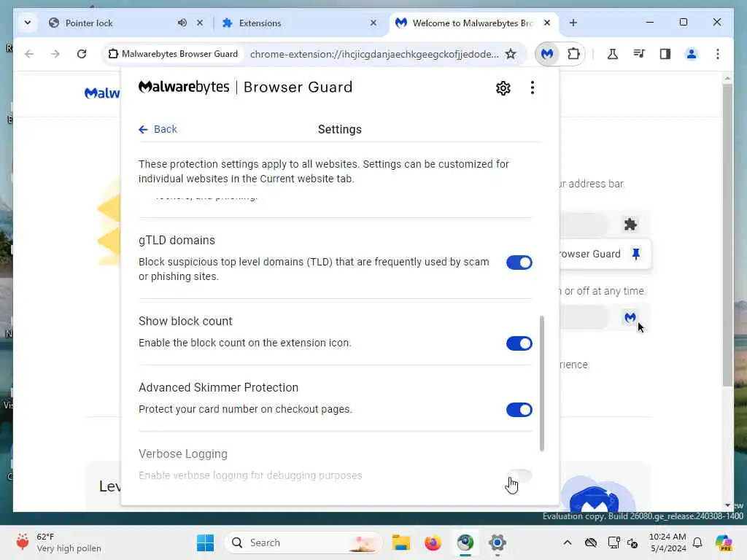Show hidden system tray icons chevron
Image resolution: width=747 pixels, height=560 pixels.
(x=567, y=542)
